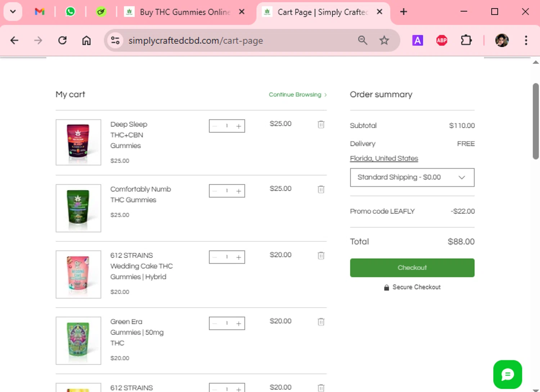This screenshot has height=392, width=540.
Task: Open Comfortably Numb THC Gummies product name
Action: [x=140, y=194]
